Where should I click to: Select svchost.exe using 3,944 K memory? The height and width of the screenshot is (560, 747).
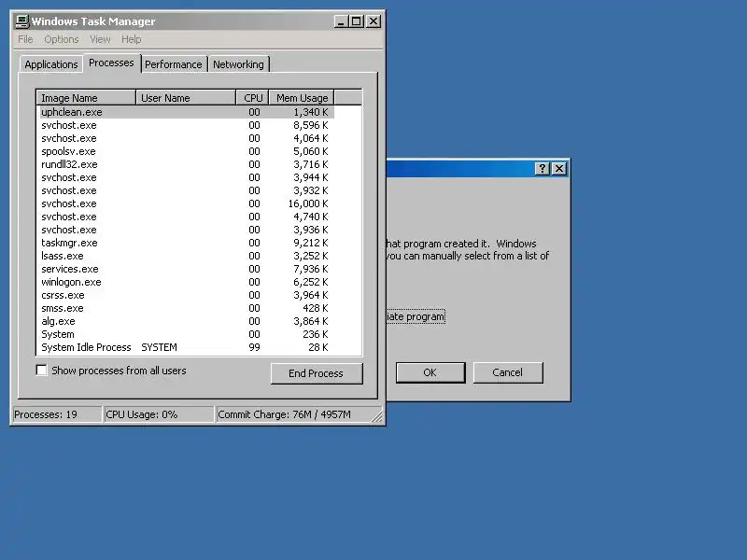click(185, 177)
